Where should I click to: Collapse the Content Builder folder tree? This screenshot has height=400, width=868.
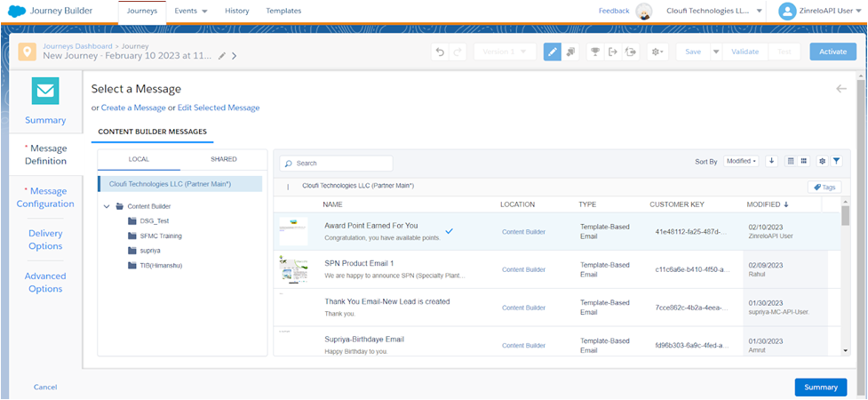click(108, 206)
